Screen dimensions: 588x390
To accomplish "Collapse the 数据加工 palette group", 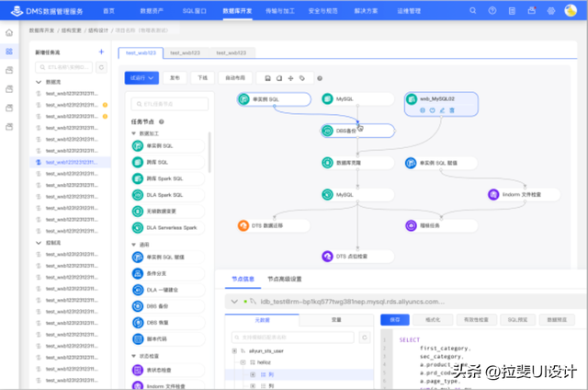I will click(x=133, y=133).
